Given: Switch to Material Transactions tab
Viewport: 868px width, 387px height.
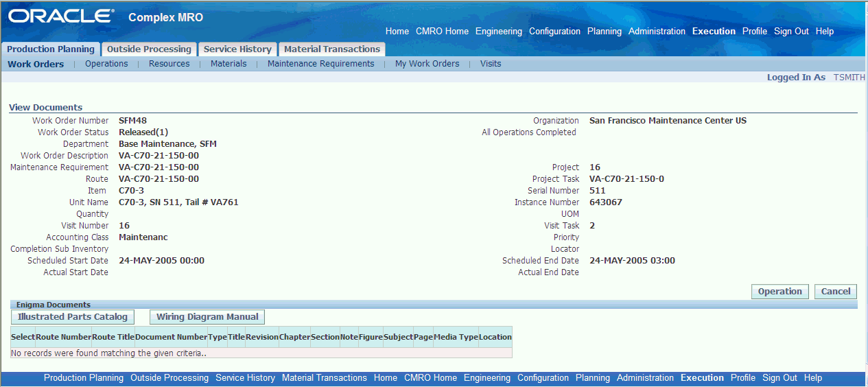Looking at the screenshot, I should point(332,49).
